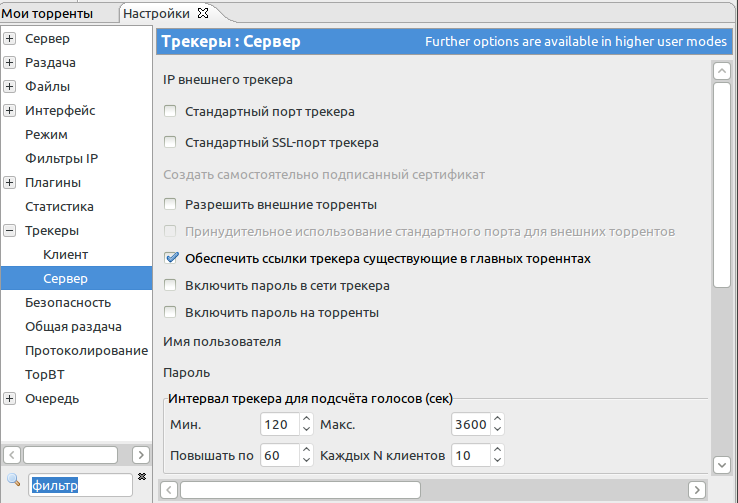Open the Статистика section
The image size is (738, 503).
point(59,207)
